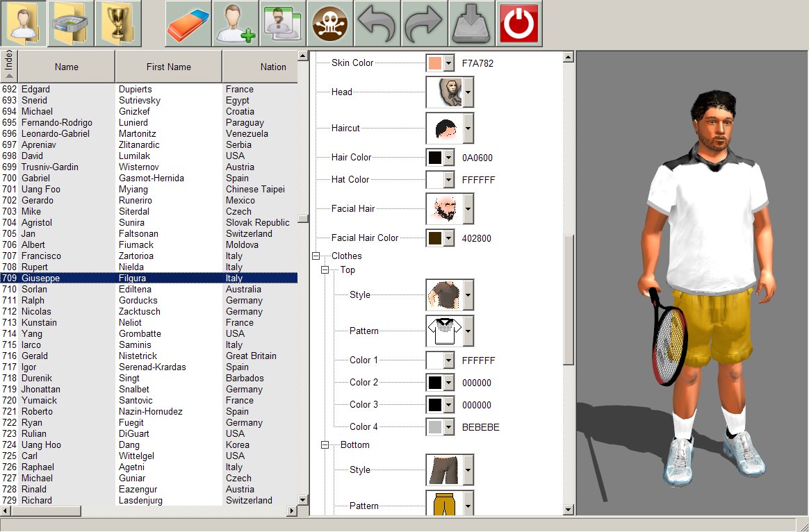
Task: Sort list by Nation column header
Action: point(260,67)
